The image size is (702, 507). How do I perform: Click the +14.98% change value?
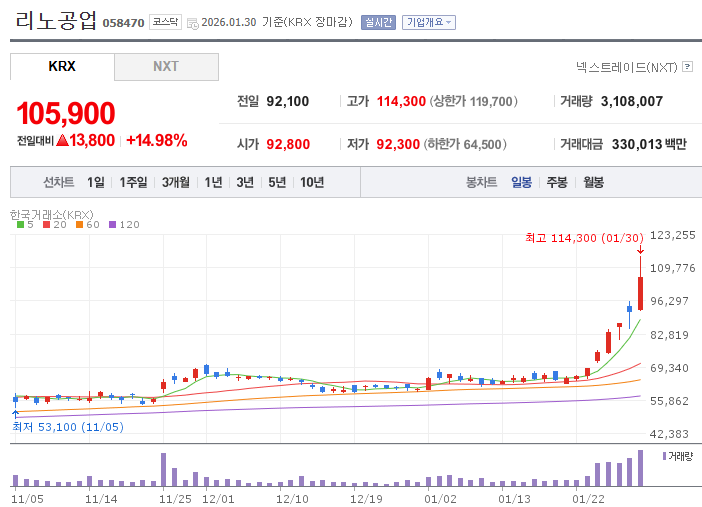(157, 141)
